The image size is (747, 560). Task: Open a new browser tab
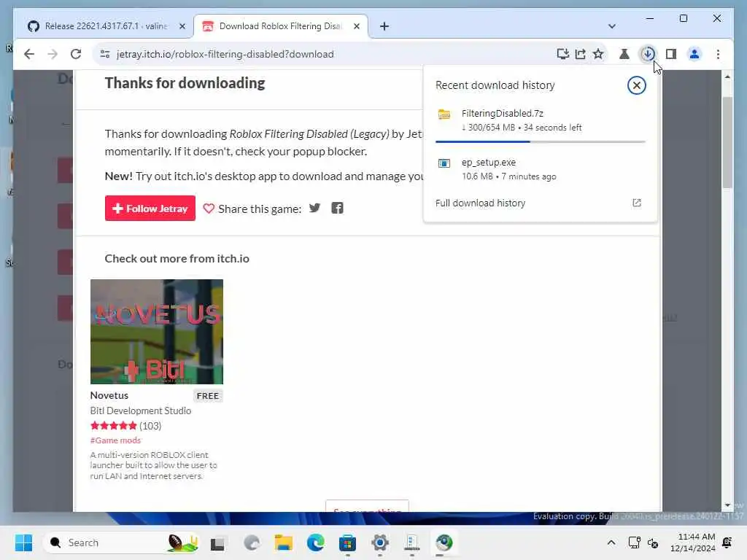384,26
